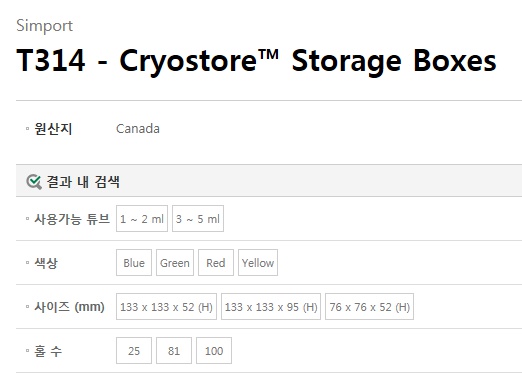The image size is (522, 385).
Task: Click the T314 Cryostore Storage Boxes title
Action: (x=256, y=61)
